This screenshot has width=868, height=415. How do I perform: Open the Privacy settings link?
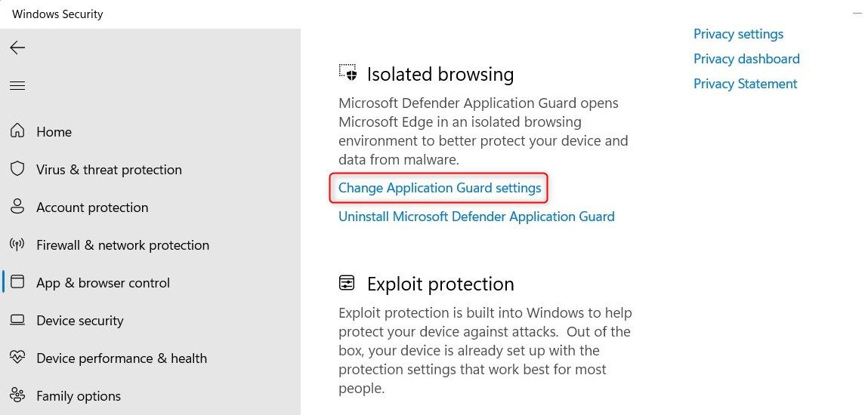pyautogui.click(x=739, y=34)
